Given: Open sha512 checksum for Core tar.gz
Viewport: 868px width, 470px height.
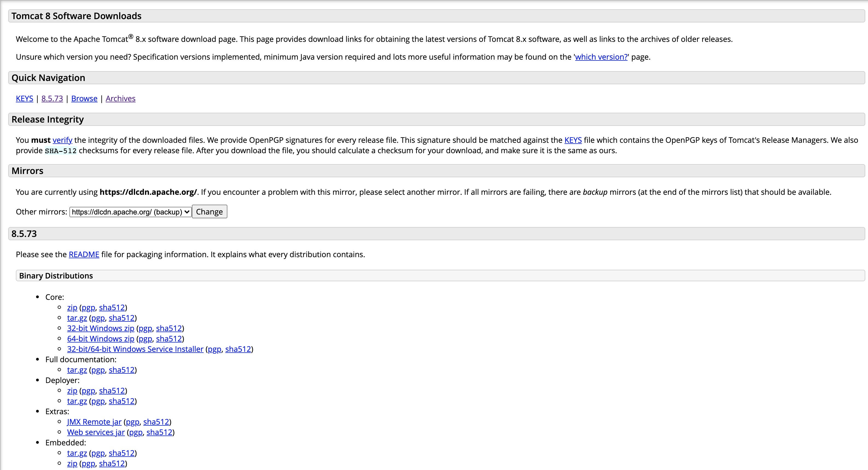Looking at the screenshot, I should click(x=122, y=318).
